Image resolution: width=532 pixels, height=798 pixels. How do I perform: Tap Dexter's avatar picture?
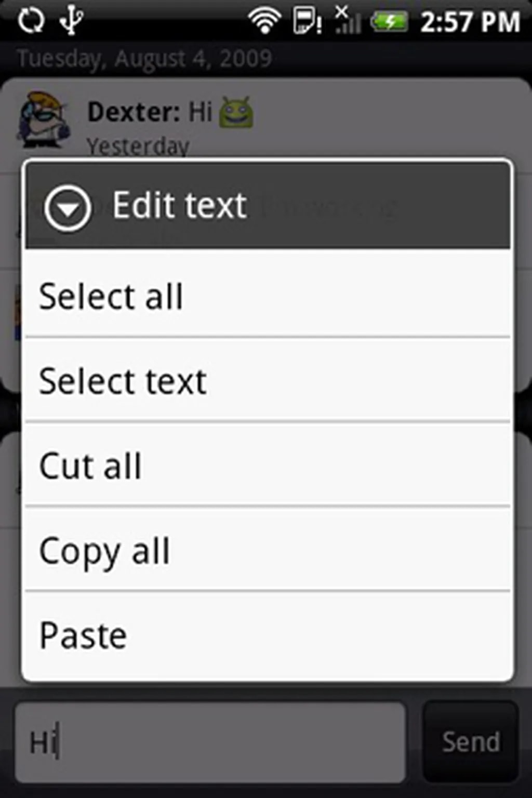pyautogui.click(x=43, y=118)
